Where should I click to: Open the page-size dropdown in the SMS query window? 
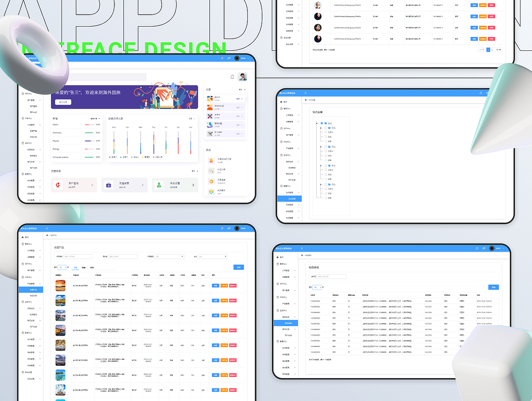[317, 287]
